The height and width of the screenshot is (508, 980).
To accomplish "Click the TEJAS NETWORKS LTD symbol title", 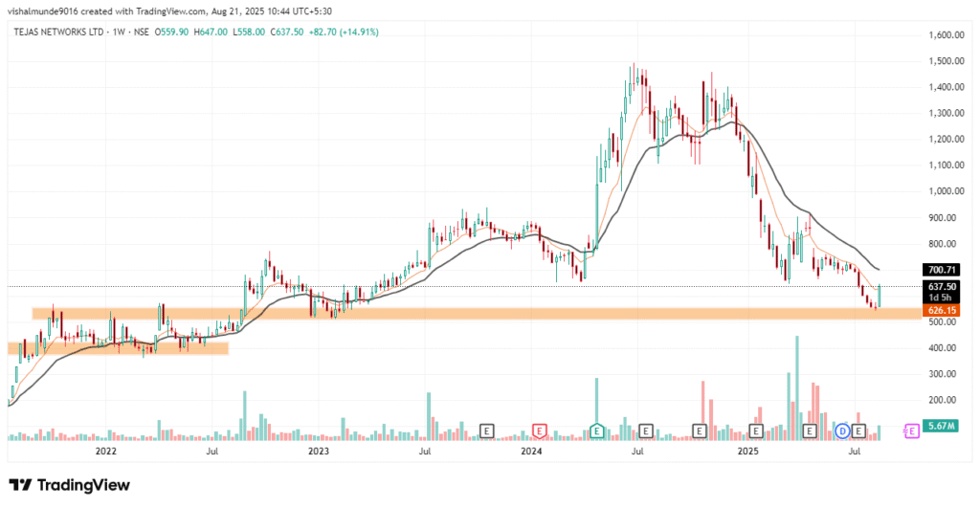I will coord(58,32).
